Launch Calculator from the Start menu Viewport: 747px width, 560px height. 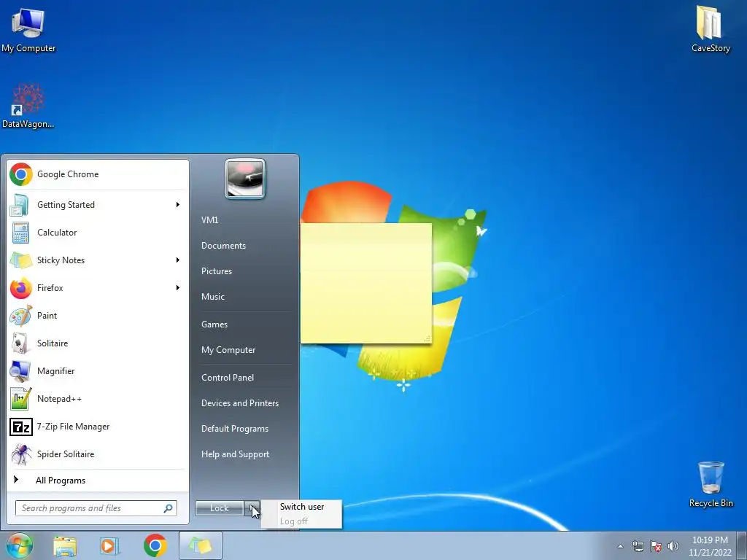[98, 233]
